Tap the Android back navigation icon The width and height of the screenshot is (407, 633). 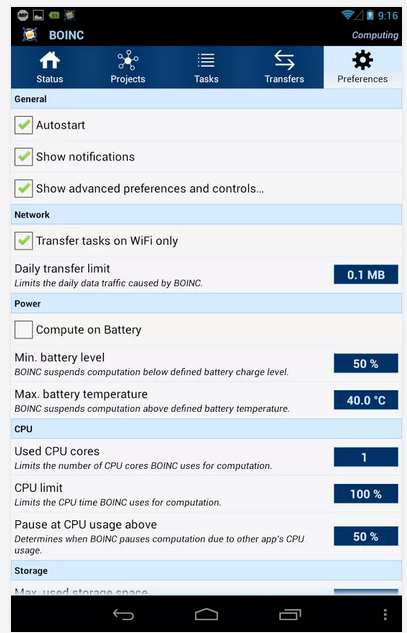(123, 614)
